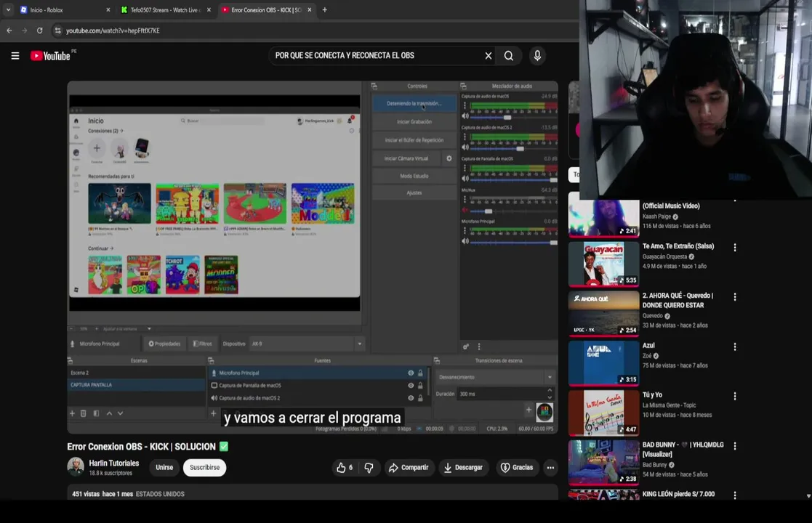Screen dimensions: 812x523
Task: Click the Gracias button
Action: [x=517, y=468]
